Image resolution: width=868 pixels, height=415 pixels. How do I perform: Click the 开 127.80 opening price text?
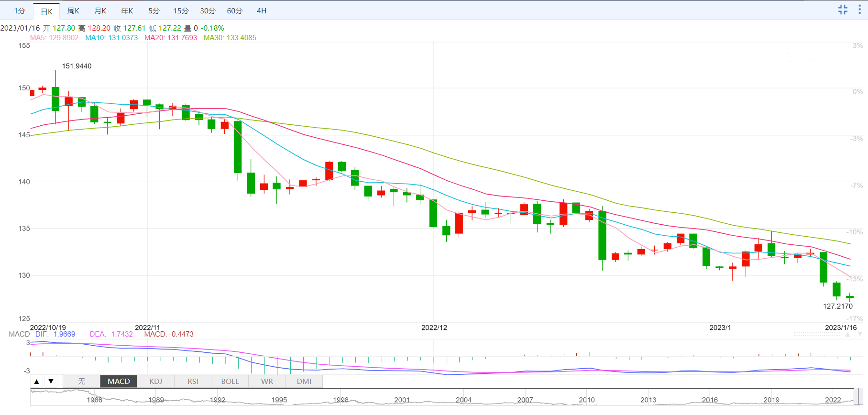pos(59,28)
